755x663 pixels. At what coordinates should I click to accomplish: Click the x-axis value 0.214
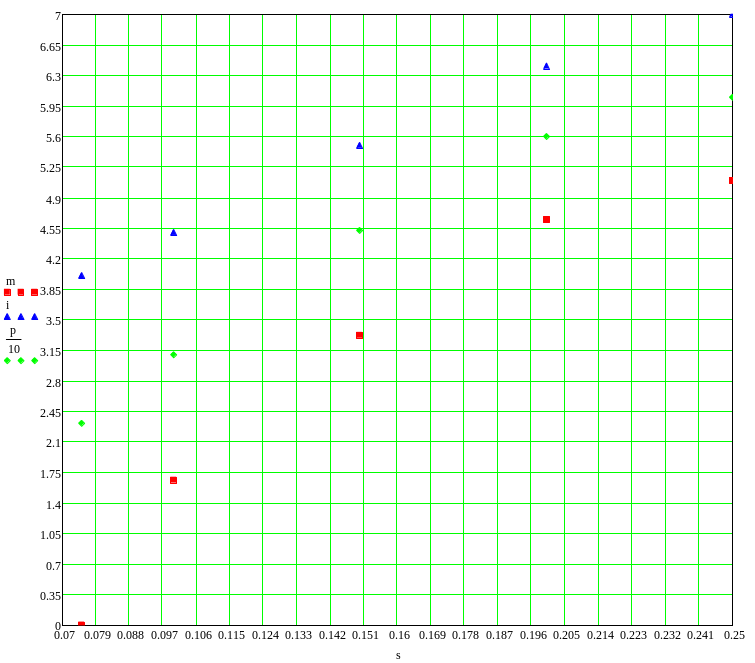point(600,635)
